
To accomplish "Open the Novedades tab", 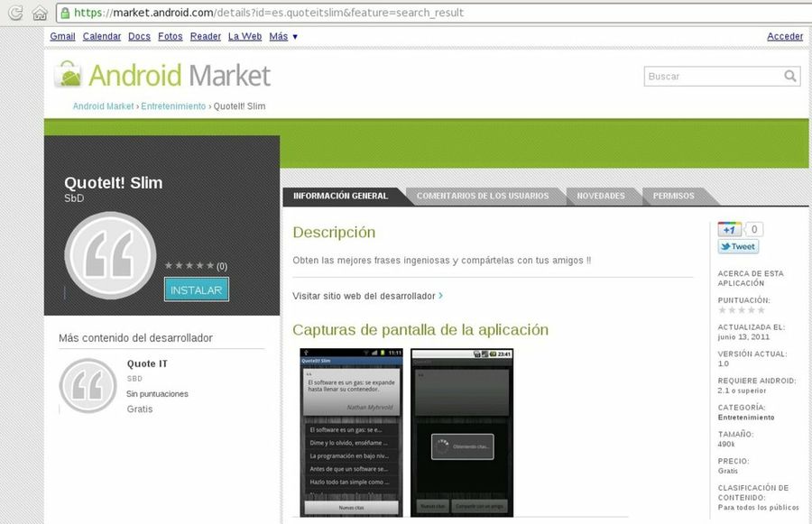I will tap(601, 196).
